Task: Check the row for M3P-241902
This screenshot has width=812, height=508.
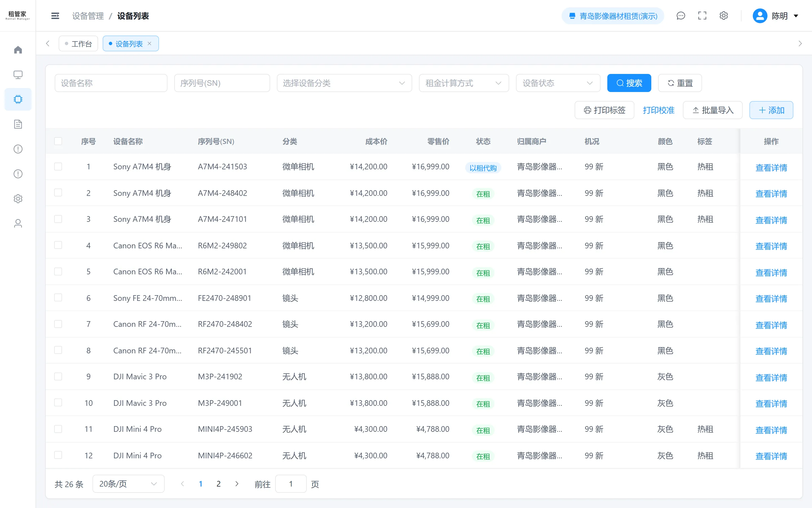Action: point(58,377)
